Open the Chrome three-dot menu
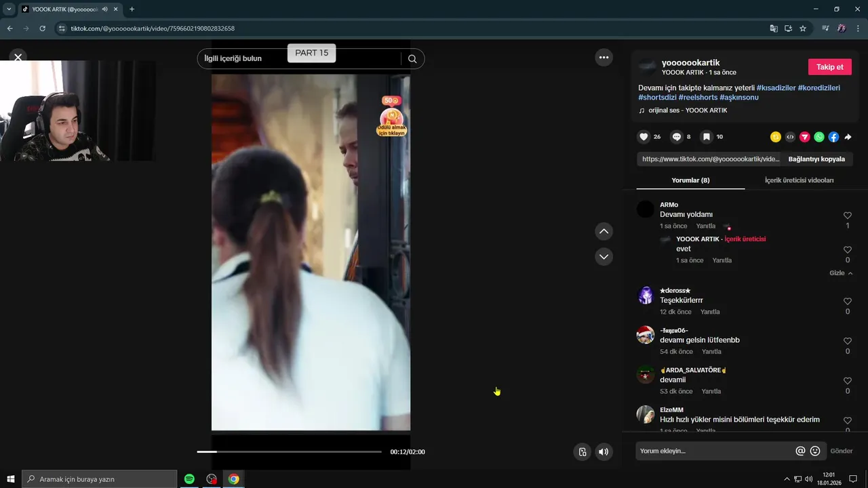Image resolution: width=868 pixels, height=488 pixels. tap(858, 28)
